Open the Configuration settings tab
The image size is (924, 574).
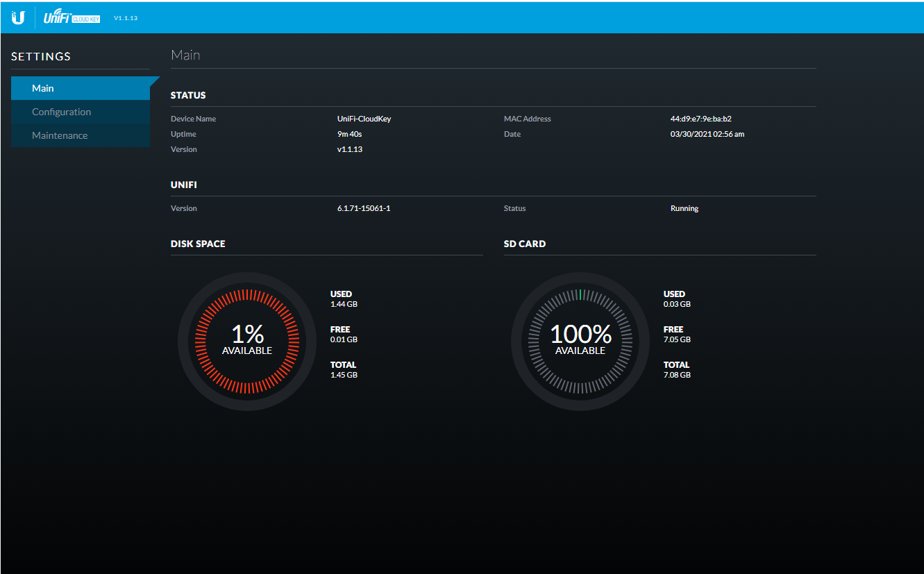tap(81, 112)
